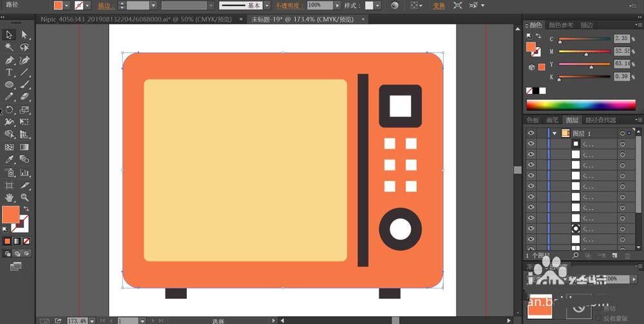Select the Line Segment tool
Image resolution: width=644 pixels, height=324 pixels.
click(24, 72)
